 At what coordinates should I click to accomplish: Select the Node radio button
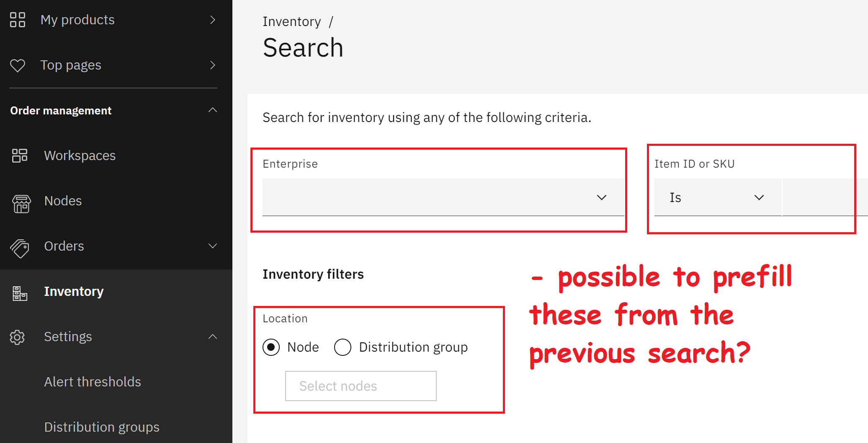[271, 347]
